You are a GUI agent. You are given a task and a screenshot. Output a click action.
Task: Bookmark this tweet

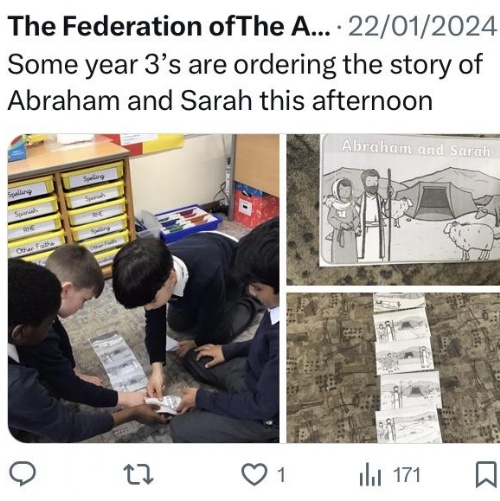click(486, 475)
